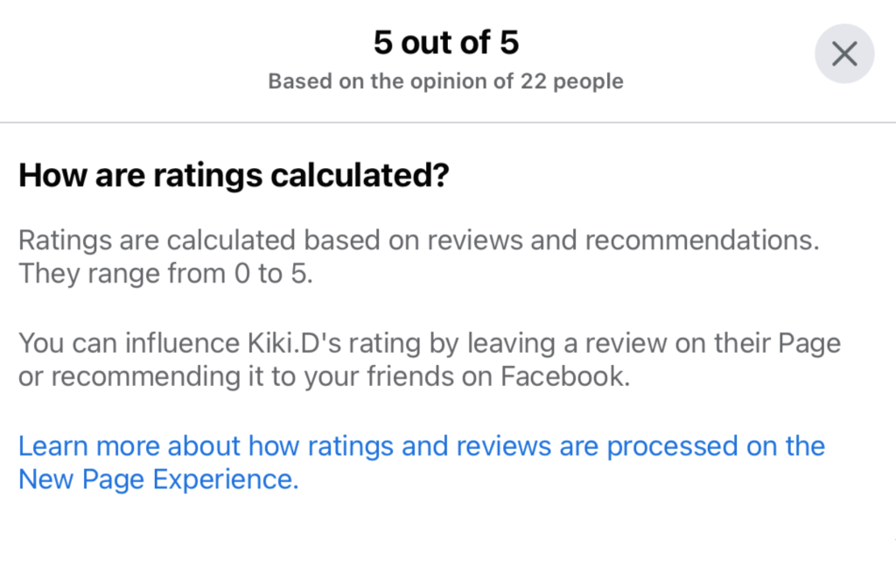Tap the word "Facebook." in the description
This screenshot has height=588, width=896.
565,377
